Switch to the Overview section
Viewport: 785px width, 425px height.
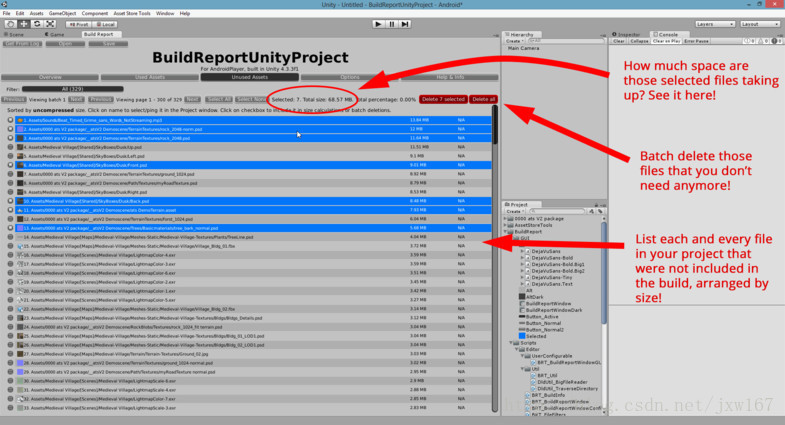click(50, 77)
